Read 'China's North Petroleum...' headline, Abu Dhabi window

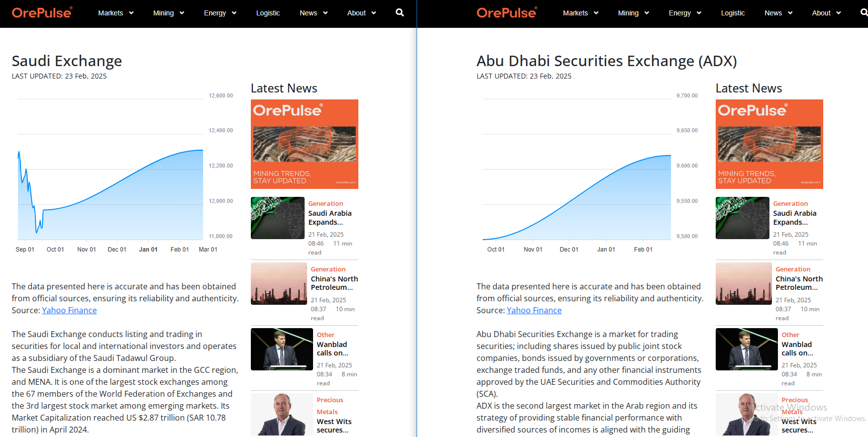(x=799, y=283)
